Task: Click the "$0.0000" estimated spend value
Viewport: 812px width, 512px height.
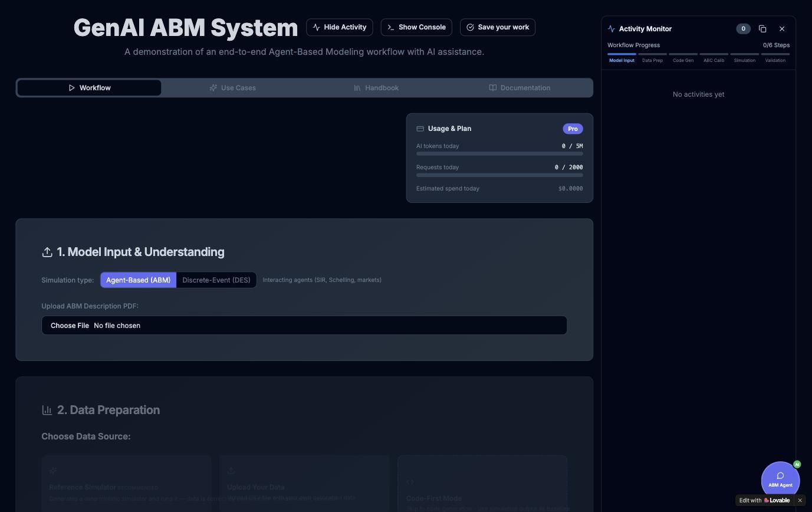Action: click(x=570, y=189)
